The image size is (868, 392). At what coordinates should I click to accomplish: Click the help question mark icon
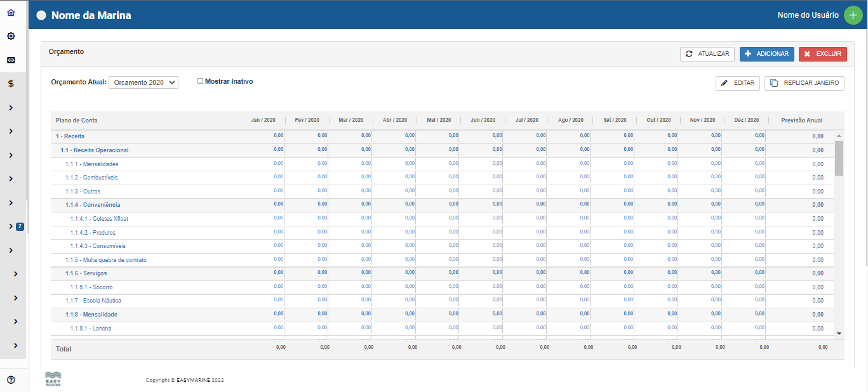(11, 380)
